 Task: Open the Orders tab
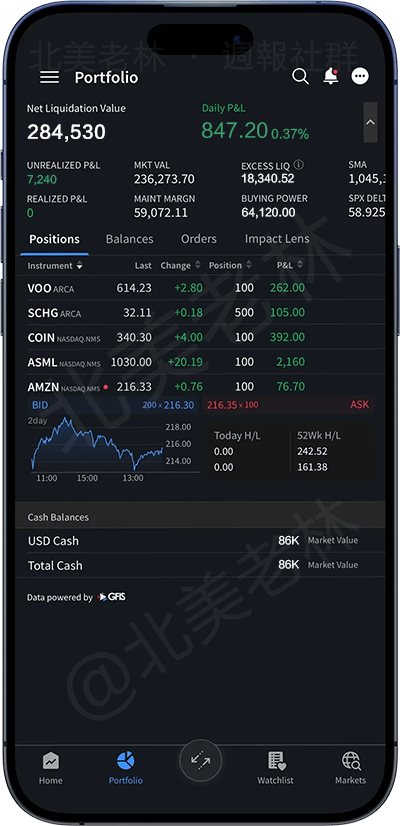199,239
